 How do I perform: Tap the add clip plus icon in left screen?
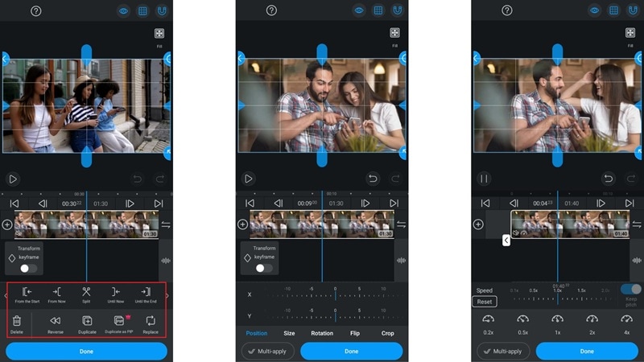coord(7,224)
